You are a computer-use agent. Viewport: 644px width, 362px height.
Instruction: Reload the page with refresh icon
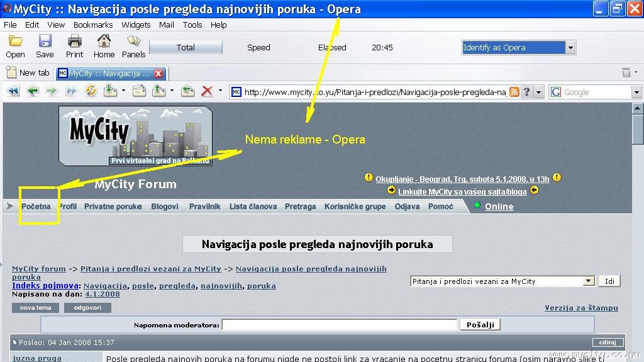91,91
